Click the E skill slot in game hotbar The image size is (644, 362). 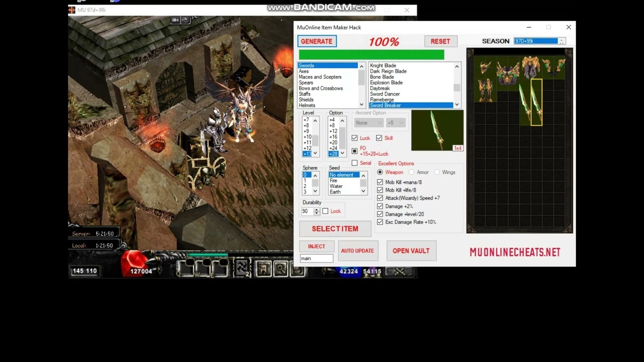coord(220,269)
